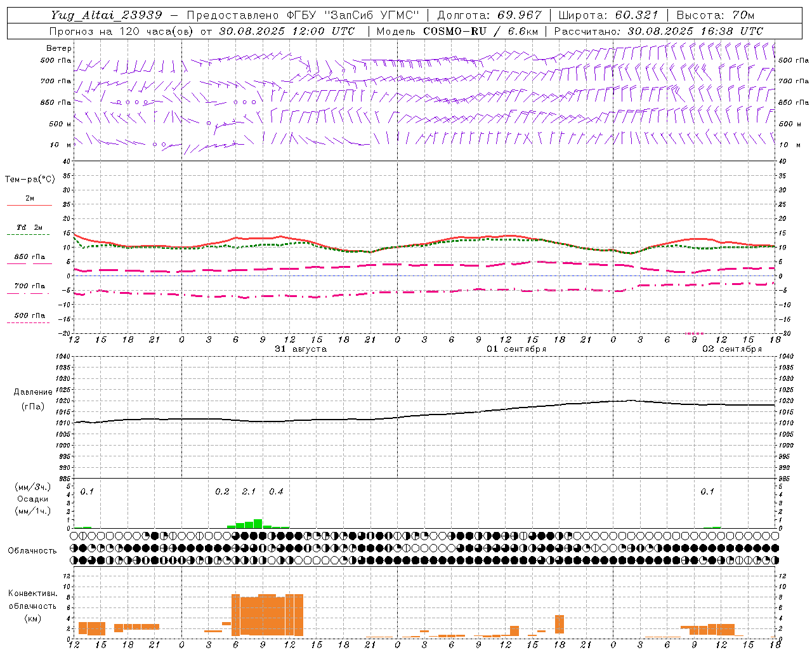Image resolution: width=812 pixels, height=650 pixels.
Task: Select the 'Широта: 60.321' latitude value
Action: coord(609,15)
